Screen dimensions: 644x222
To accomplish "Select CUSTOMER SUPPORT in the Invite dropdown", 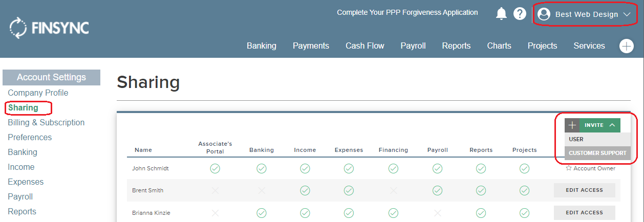I will 598,153.
